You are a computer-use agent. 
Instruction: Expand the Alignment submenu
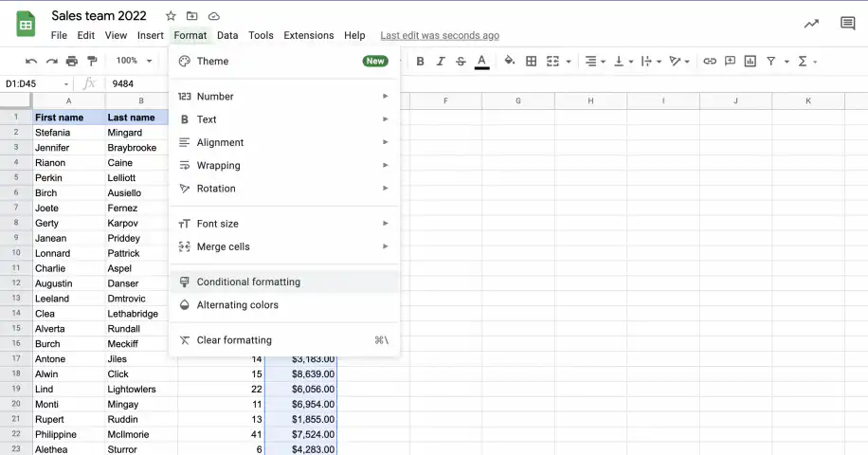click(x=284, y=142)
